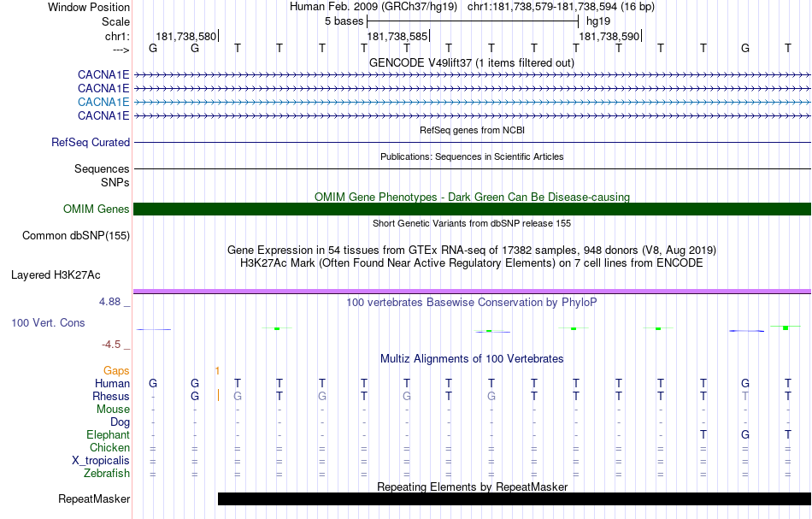Click the Sequences track label
The height and width of the screenshot is (519, 812).
point(102,168)
